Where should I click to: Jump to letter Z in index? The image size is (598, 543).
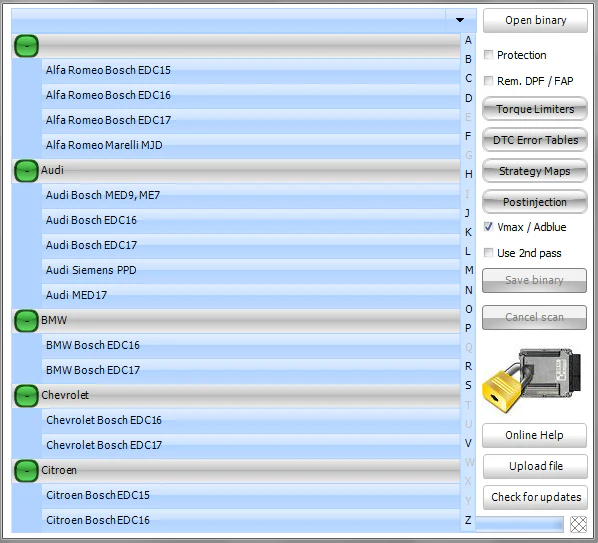point(468,520)
